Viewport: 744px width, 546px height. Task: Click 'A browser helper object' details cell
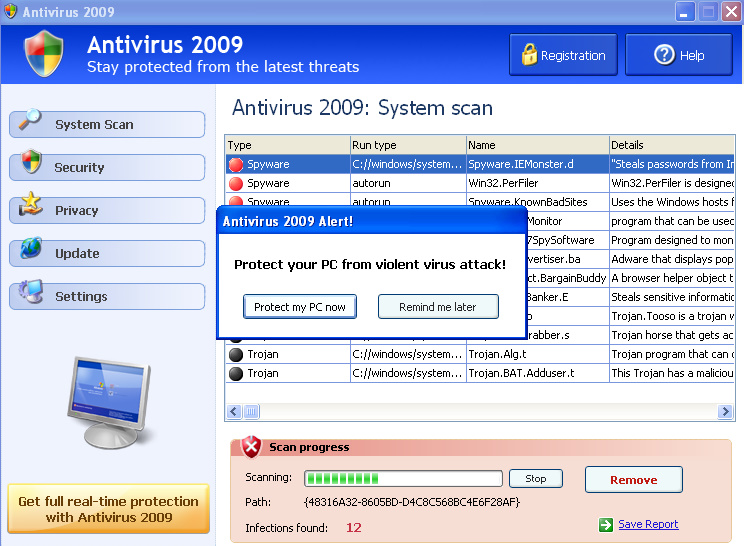(672, 278)
